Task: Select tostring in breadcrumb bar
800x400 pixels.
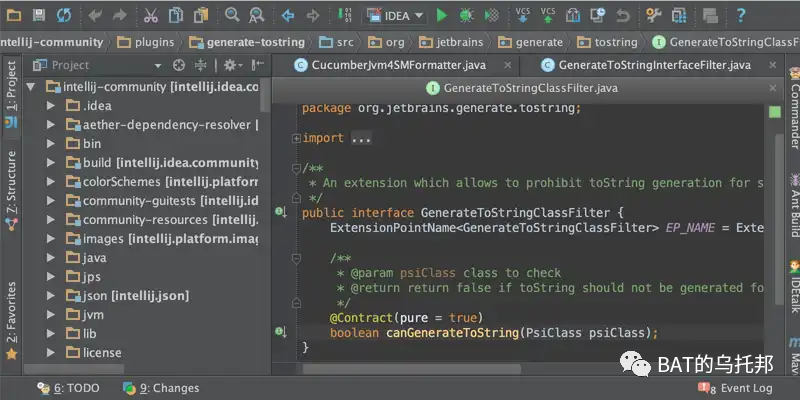Action: (x=607, y=42)
